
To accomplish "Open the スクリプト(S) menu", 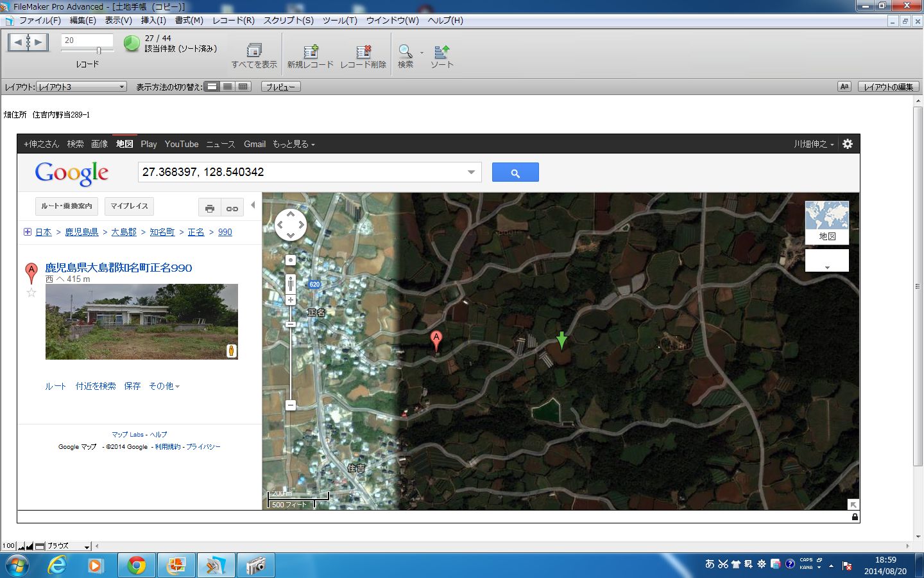I will [x=288, y=21].
